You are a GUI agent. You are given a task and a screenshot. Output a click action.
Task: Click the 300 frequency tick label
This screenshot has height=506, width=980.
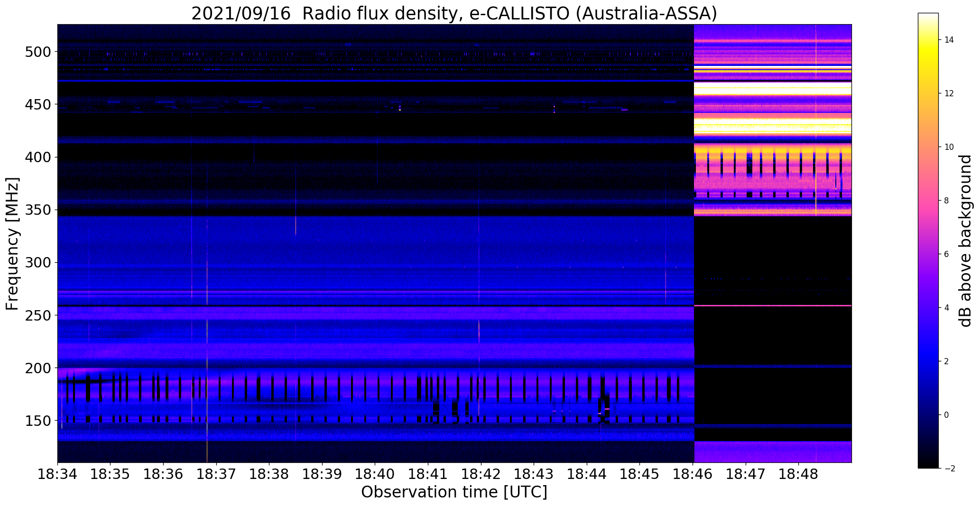point(37,263)
